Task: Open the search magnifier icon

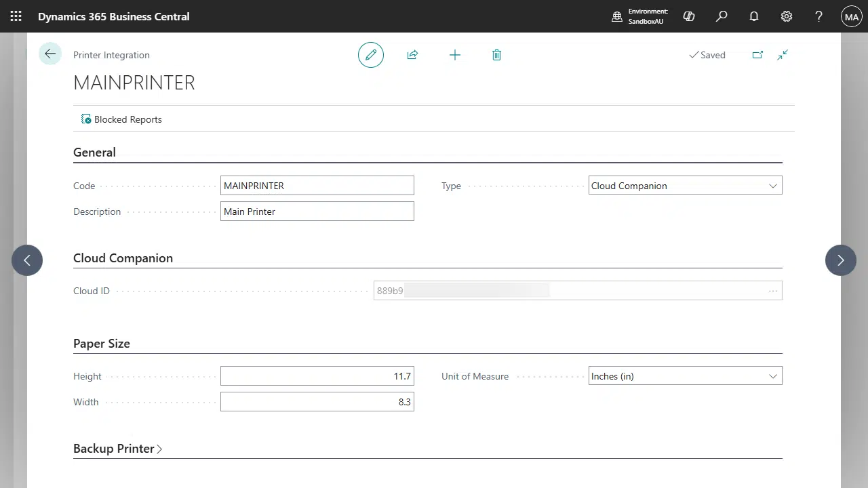Action: [x=722, y=16]
